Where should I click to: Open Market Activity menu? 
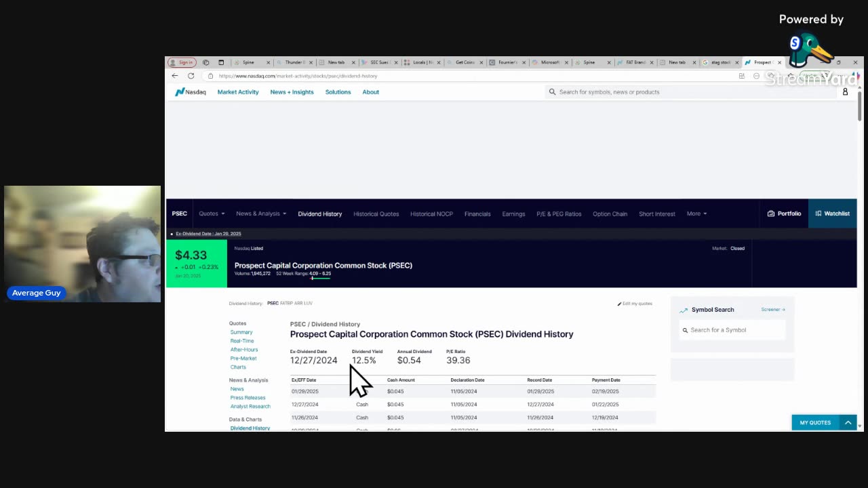(x=238, y=92)
